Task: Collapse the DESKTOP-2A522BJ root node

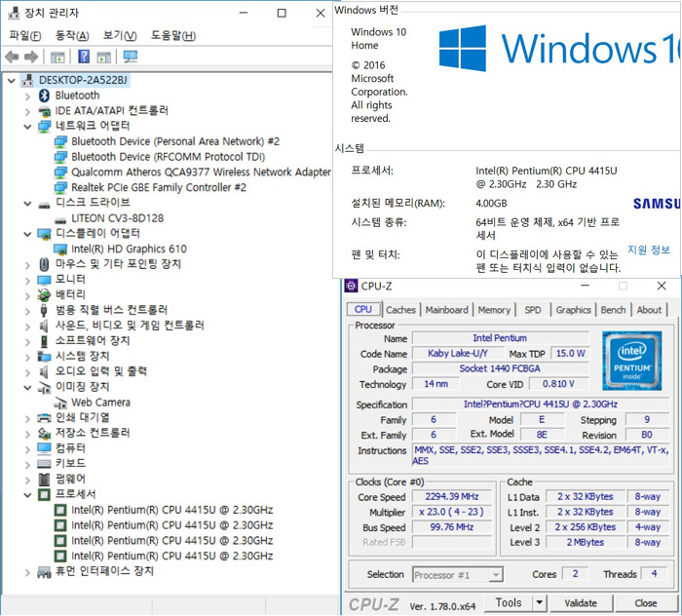Action: [x=12, y=81]
